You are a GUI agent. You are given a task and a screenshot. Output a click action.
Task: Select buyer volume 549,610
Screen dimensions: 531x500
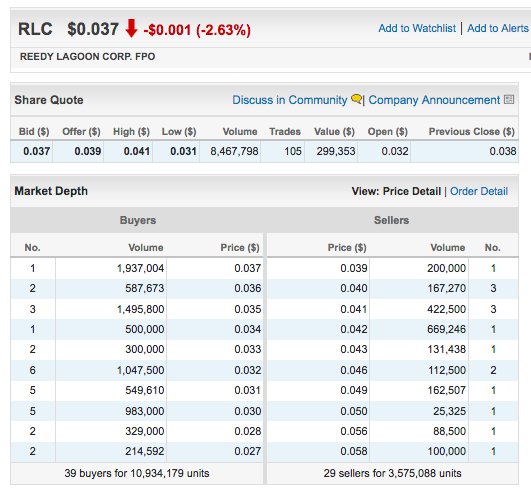(x=145, y=390)
